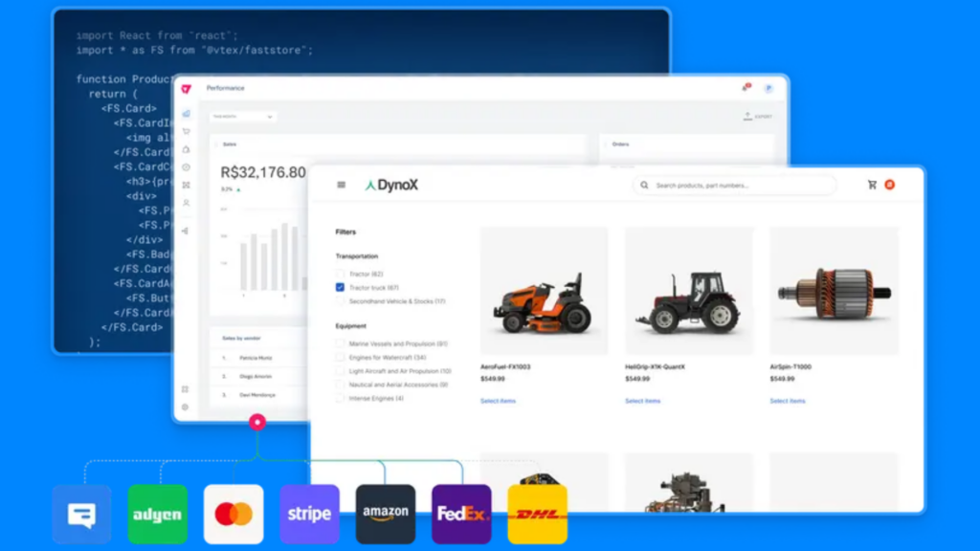
Task: Select the Adyen integration tile
Action: [157, 514]
